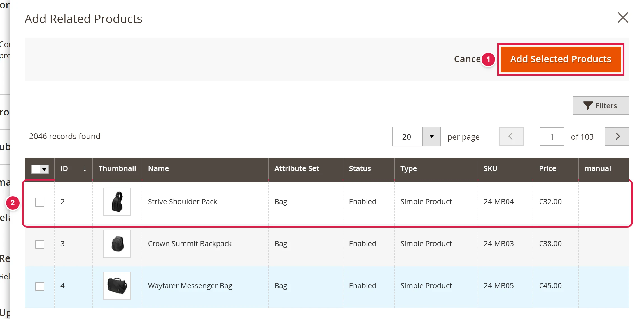
Task: Click the current page number field
Action: [x=552, y=137]
